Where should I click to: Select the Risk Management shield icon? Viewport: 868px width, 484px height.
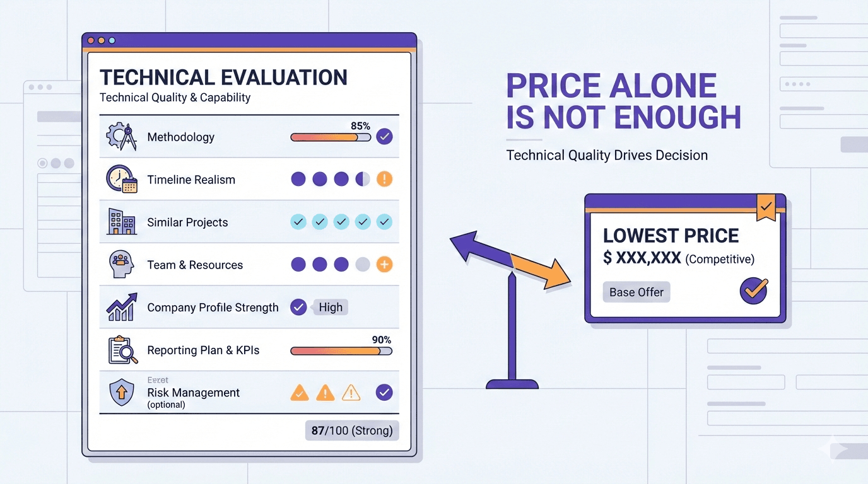click(121, 393)
